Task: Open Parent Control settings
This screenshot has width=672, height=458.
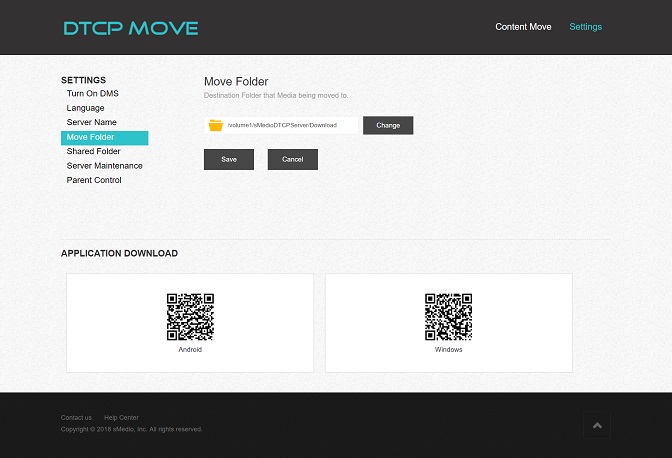Action: tap(94, 180)
